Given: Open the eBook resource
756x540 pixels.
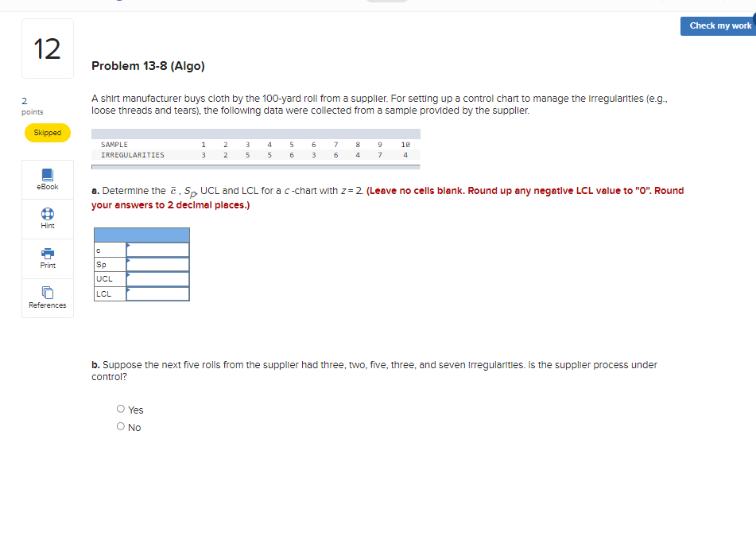Looking at the screenshot, I should tap(47, 180).
